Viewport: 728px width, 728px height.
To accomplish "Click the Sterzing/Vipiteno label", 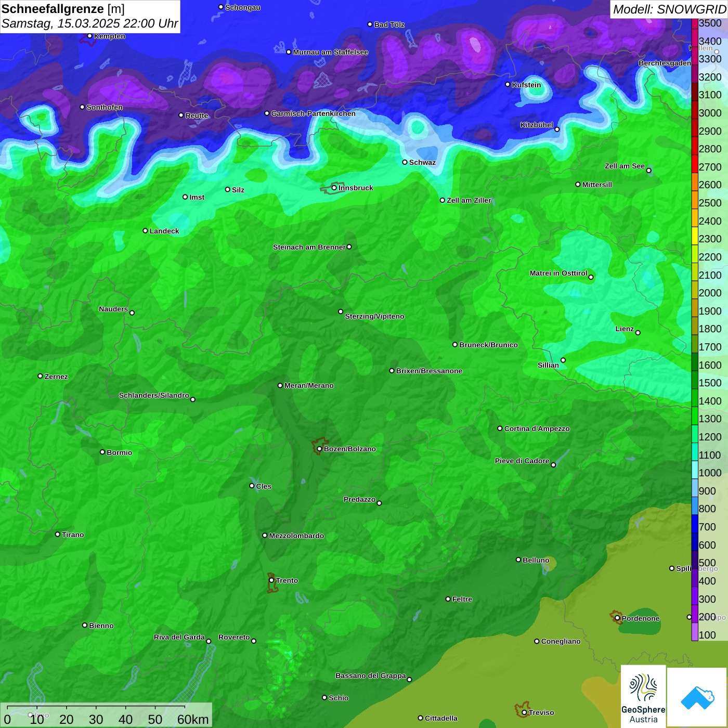I will tap(374, 316).
